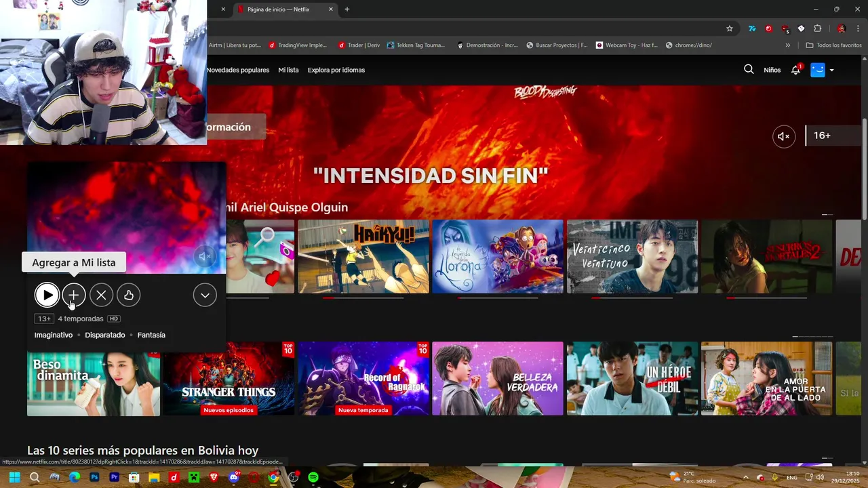Go to Novedades populares
Image resolution: width=868 pixels, height=488 pixels.
point(238,70)
